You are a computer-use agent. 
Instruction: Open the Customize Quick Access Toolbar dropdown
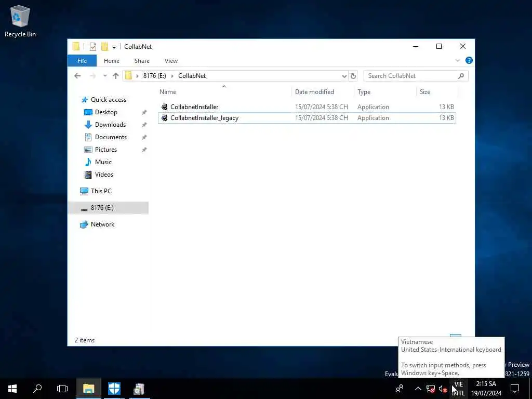(x=114, y=47)
